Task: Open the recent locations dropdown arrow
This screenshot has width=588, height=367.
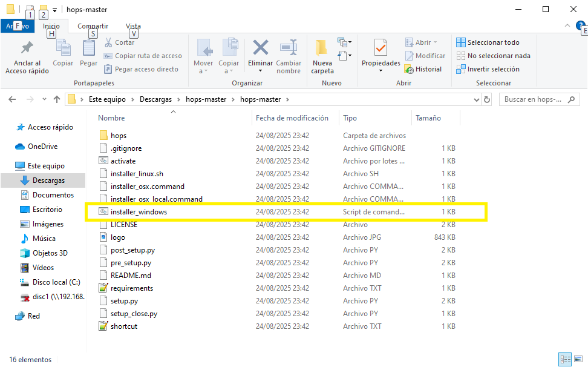Action: (44, 99)
